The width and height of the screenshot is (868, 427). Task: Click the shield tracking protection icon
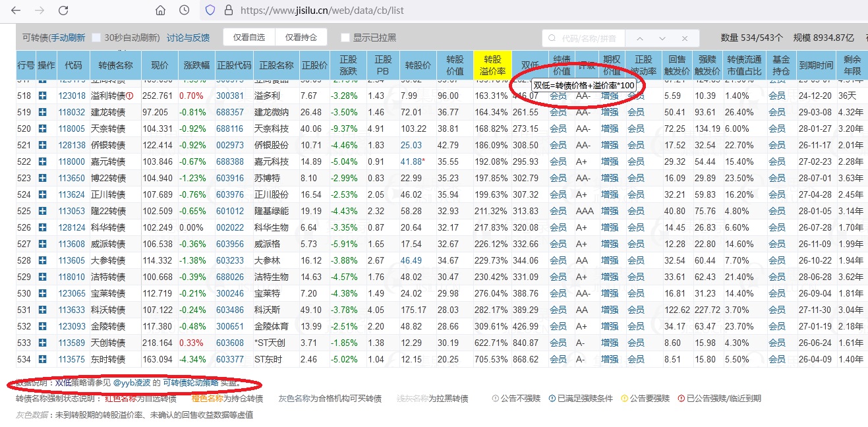coord(210,11)
